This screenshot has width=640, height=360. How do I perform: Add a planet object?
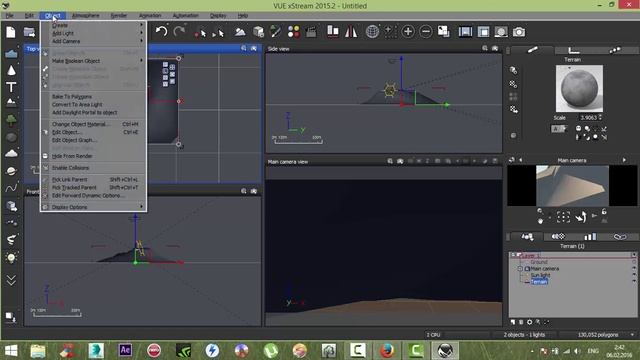point(11,171)
